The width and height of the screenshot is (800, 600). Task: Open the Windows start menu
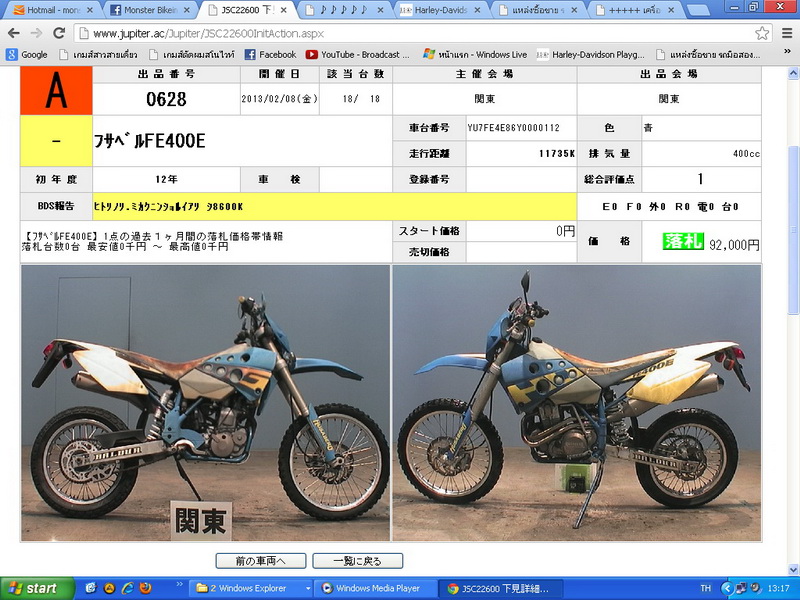[37, 588]
